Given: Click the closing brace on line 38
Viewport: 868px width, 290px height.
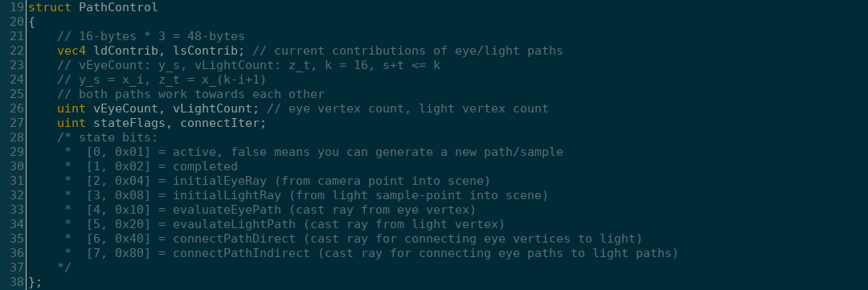Looking at the screenshot, I should click(31, 281).
